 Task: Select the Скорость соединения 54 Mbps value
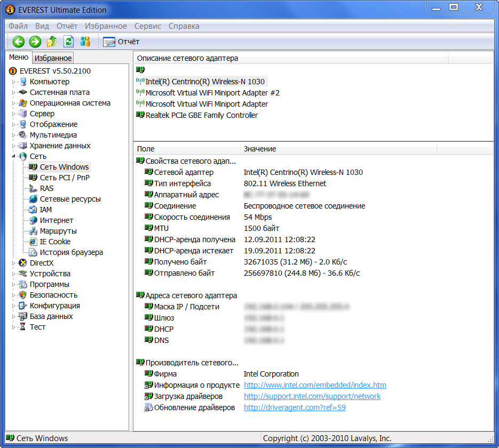coord(258,217)
